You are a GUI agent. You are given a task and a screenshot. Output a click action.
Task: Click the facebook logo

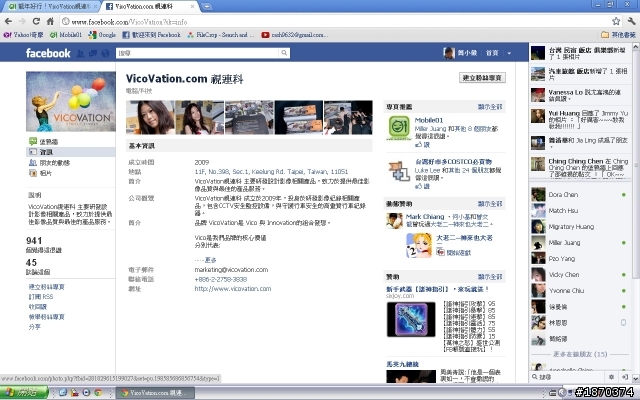[48, 53]
